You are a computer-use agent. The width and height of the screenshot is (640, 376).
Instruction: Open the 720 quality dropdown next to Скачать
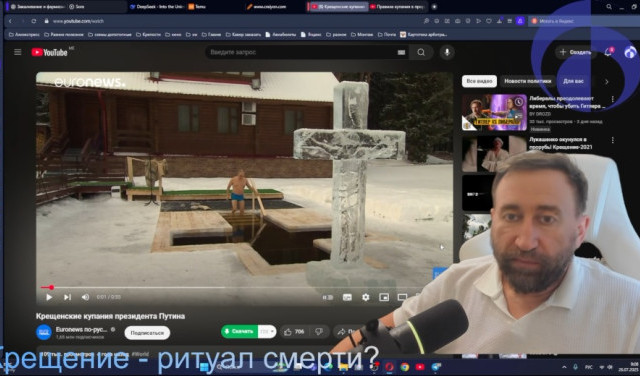(x=267, y=332)
